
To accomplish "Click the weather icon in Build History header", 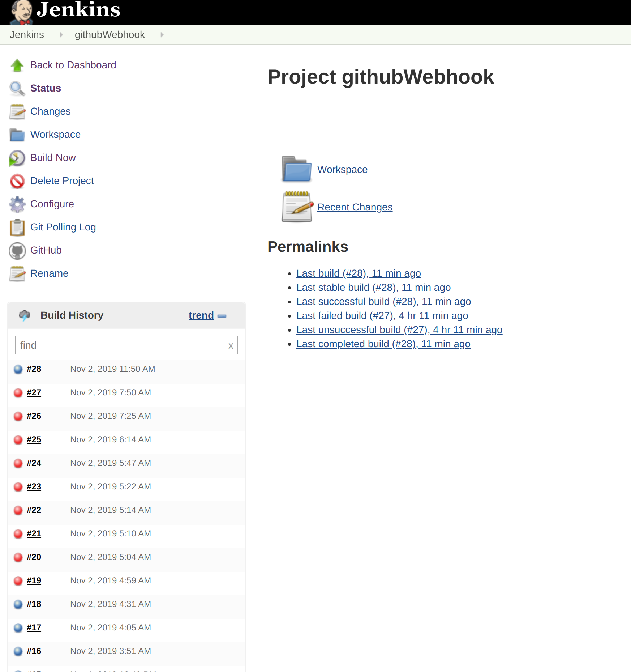I will click(23, 315).
